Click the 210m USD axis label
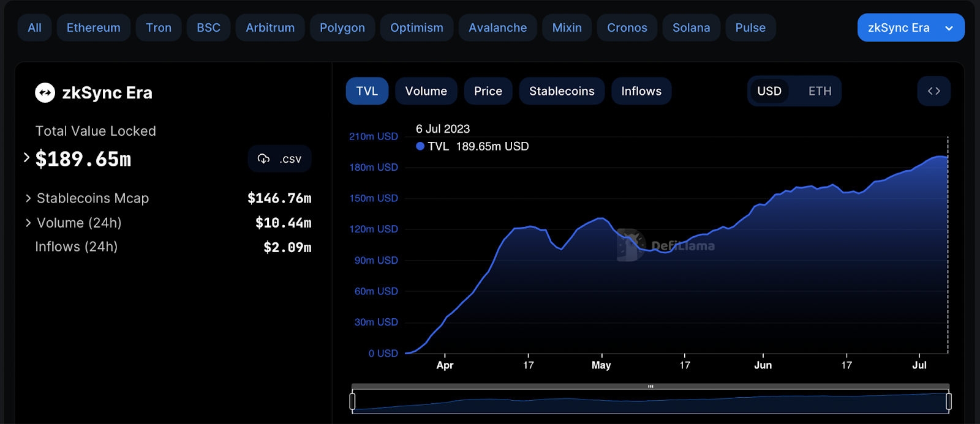The height and width of the screenshot is (424, 980). click(374, 136)
